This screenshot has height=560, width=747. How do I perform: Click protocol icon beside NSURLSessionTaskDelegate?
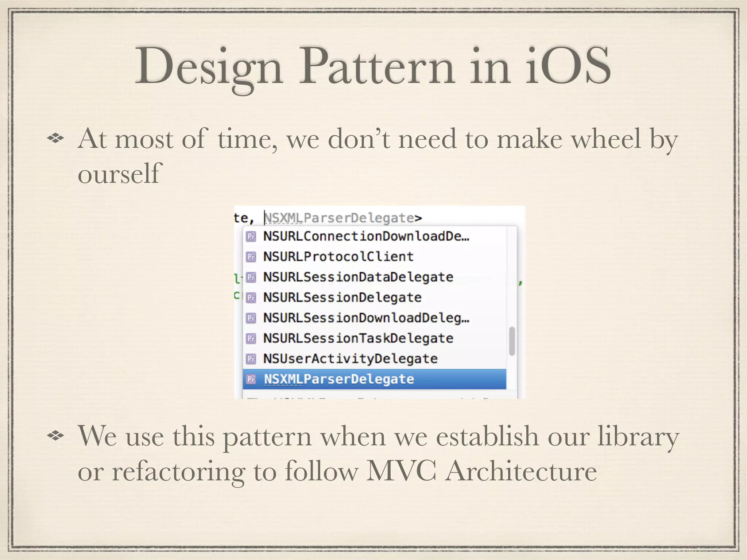click(x=251, y=338)
